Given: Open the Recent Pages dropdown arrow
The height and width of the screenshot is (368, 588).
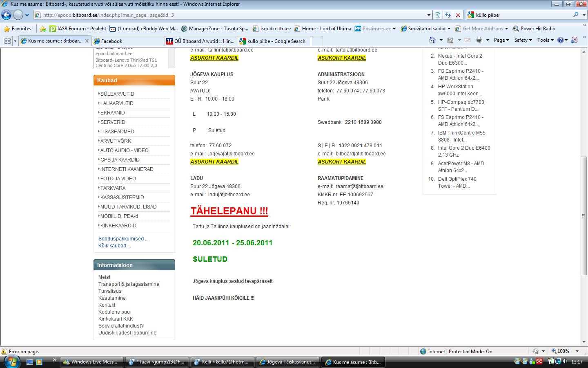Looking at the screenshot, I should (27, 15).
